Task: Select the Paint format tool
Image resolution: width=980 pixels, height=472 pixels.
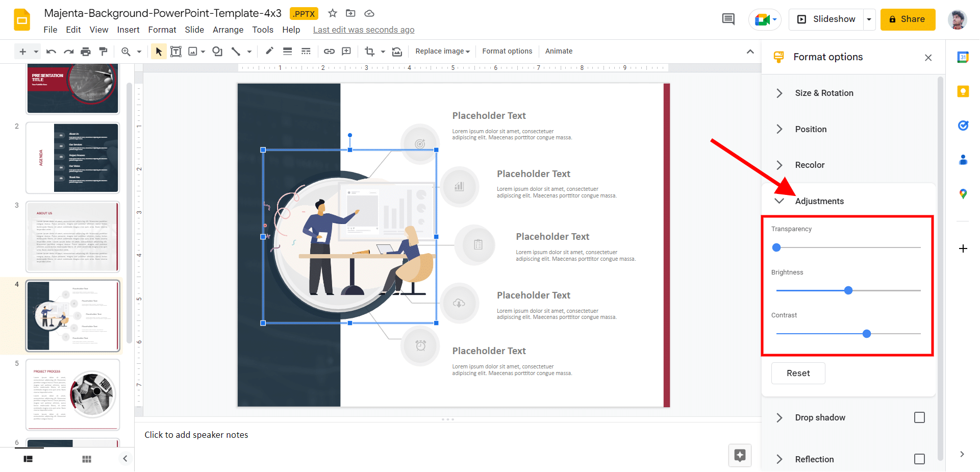Action: pos(104,51)
